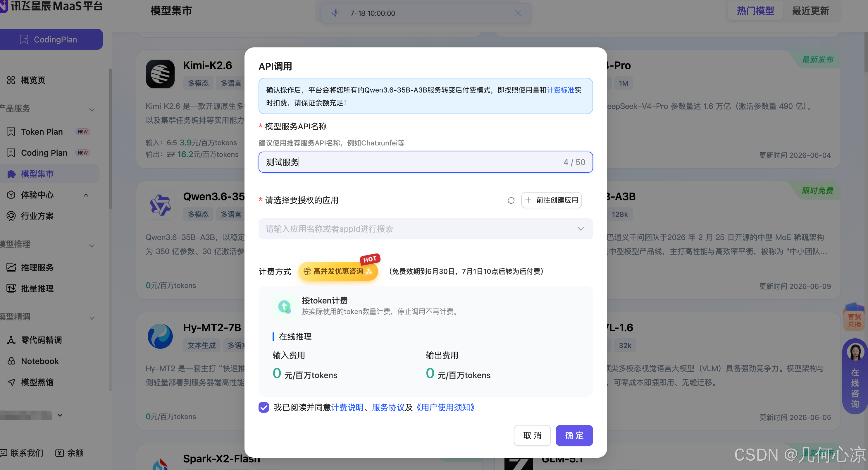Click the announcement speaker icon

tap(335, 13)
